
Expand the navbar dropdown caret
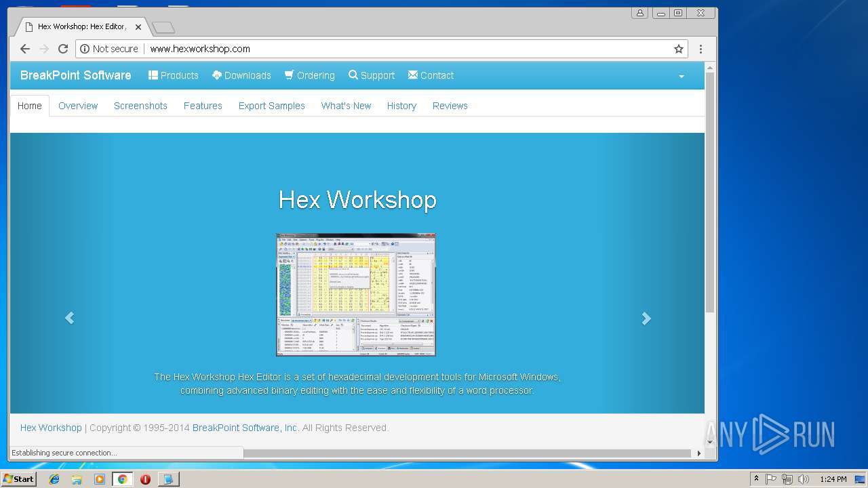[682, 76]
